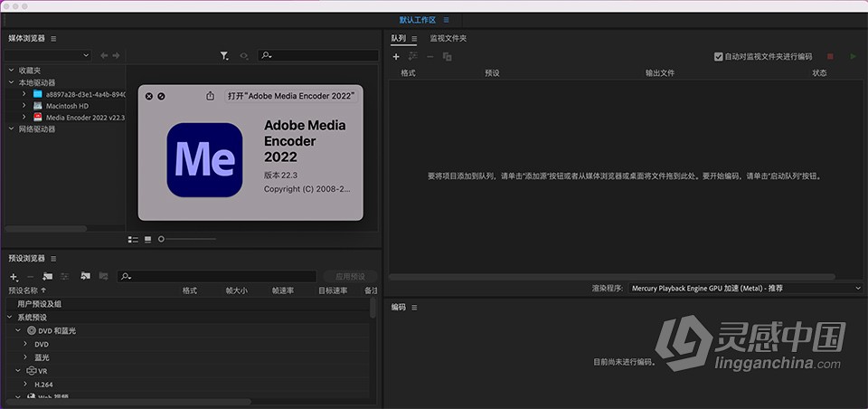The width and height of the screenshot is (868, 409).
Task: Expand the DVD preset folder
Action: tap(25, 344)
